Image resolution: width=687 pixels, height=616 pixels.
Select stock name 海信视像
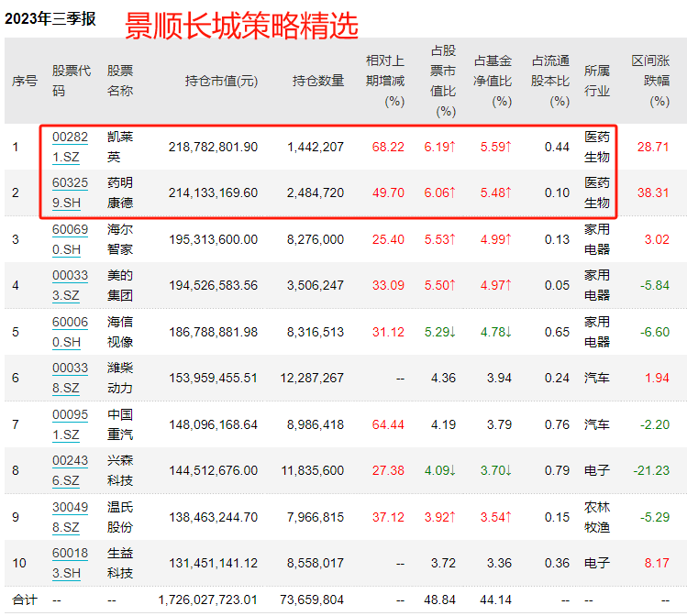pyautogui.click(x=120, y=332)
